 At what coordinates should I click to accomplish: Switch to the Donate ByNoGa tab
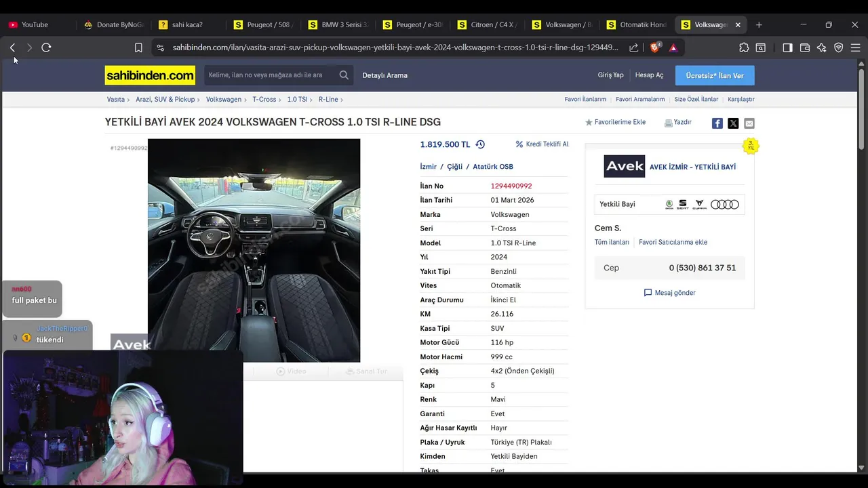click(114, 25)
